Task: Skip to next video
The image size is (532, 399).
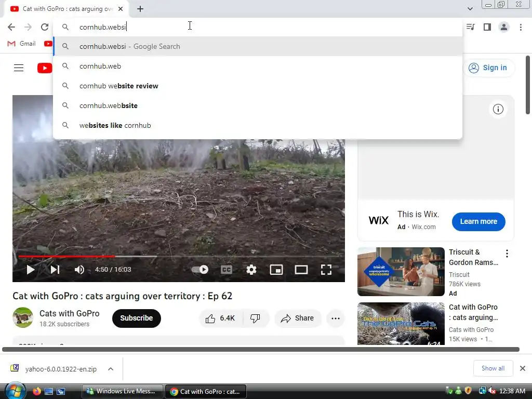Action: [55, 270]
